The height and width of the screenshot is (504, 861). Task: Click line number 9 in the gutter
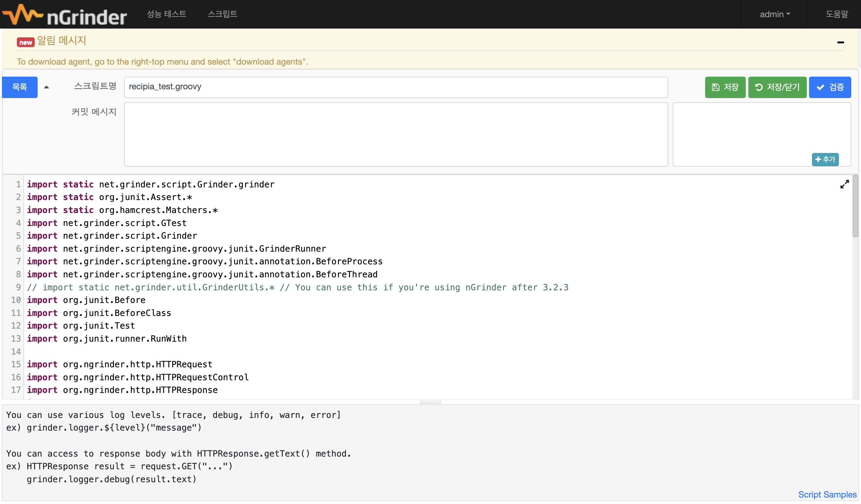(x=18, y=287)
